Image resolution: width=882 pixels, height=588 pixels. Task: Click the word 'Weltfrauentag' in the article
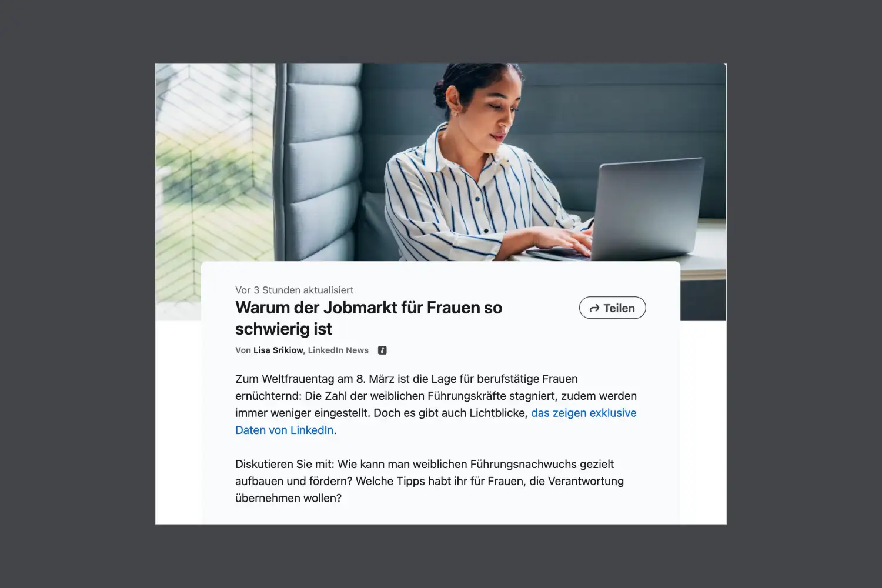coord(298,379)
